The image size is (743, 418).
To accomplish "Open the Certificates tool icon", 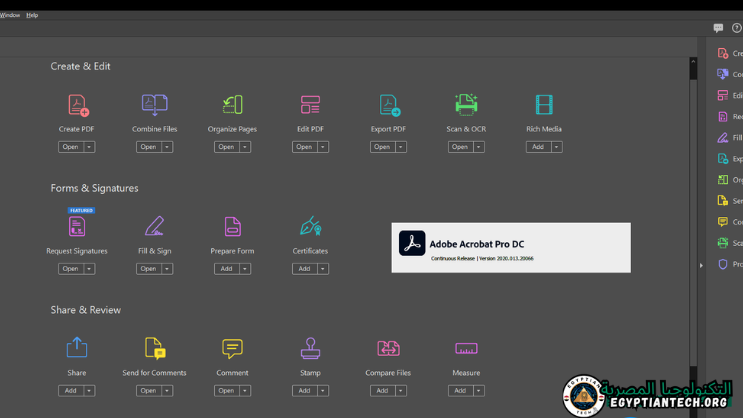I will pos(311,226).
